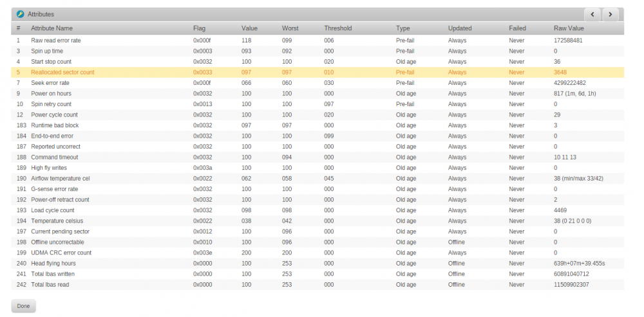Click value 200 in UDMA CRC error count row
Screen dimensions: 644x317
(x=247, y=253)
